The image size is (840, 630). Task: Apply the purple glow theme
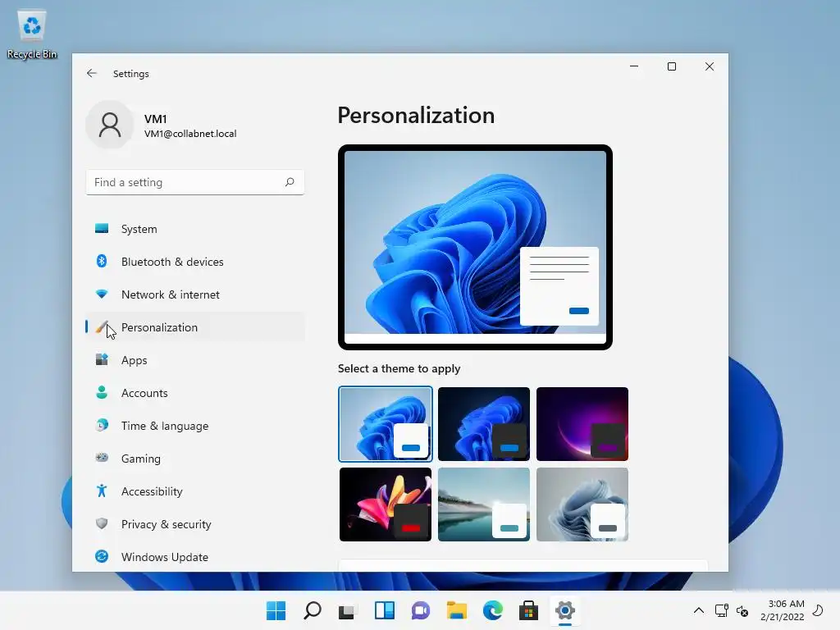[x=582, y=424]
